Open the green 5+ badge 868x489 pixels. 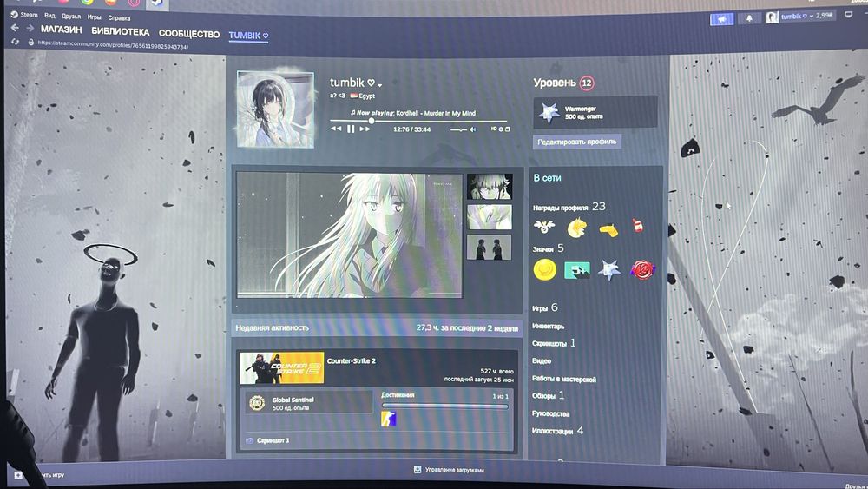[577, 270]
